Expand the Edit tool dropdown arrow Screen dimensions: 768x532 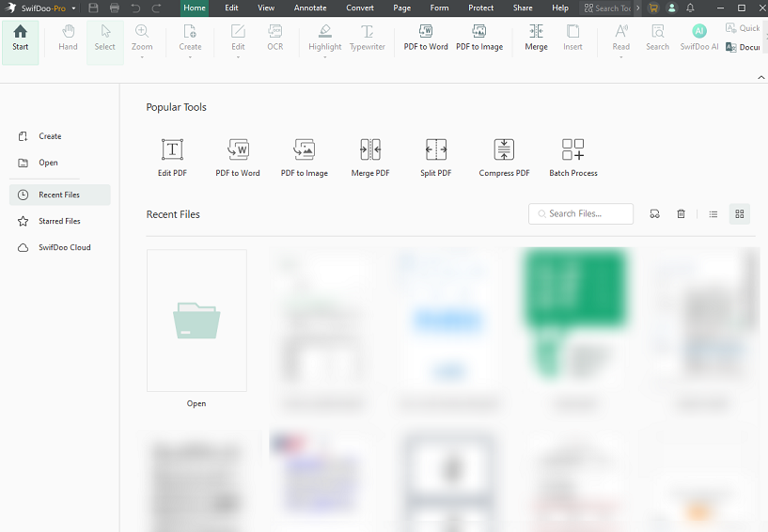238,57
